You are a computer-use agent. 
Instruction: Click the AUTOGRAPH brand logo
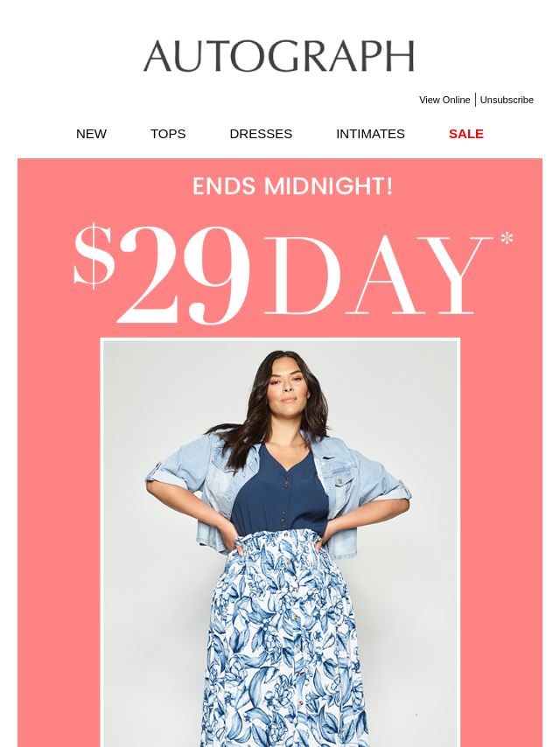[x=279, y=56]
